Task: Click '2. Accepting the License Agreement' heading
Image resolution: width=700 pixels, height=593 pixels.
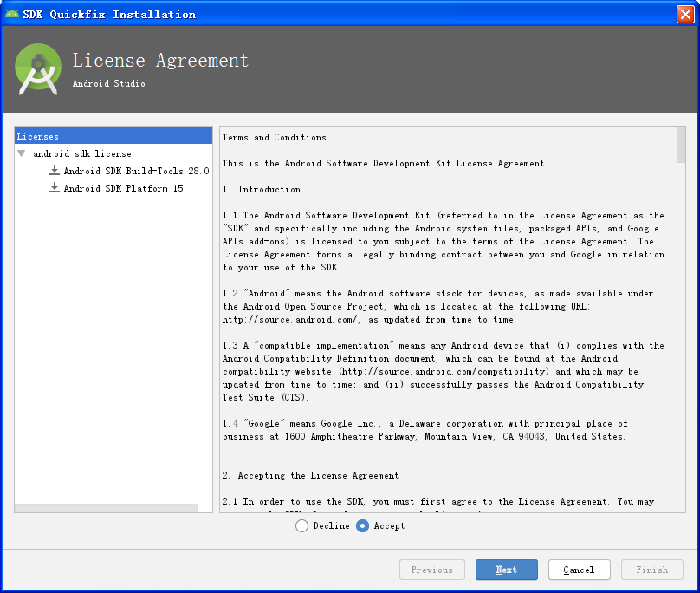Action: pyautogui.click(x=311, y=475)
